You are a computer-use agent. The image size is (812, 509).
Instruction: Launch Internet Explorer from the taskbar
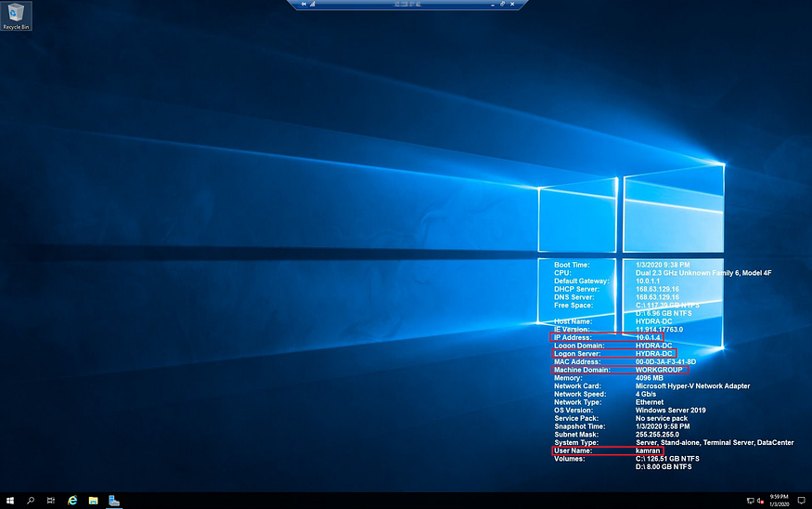[x=72, y=501]
